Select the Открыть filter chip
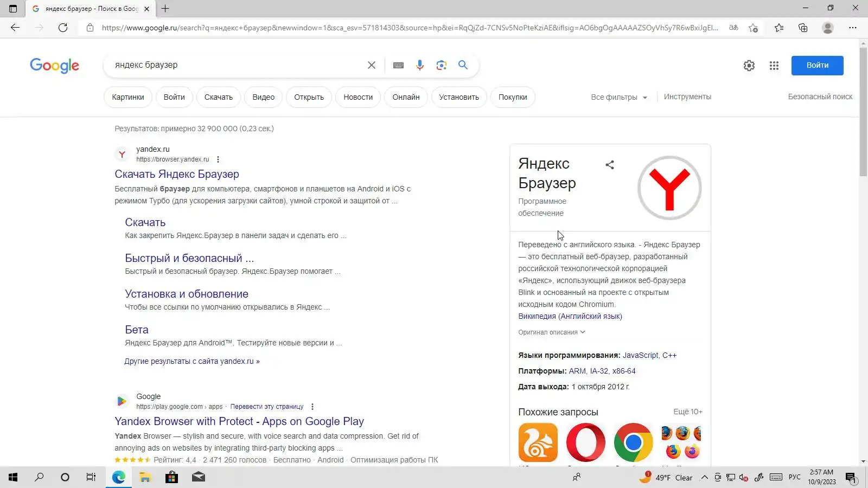 click(309, 97)
